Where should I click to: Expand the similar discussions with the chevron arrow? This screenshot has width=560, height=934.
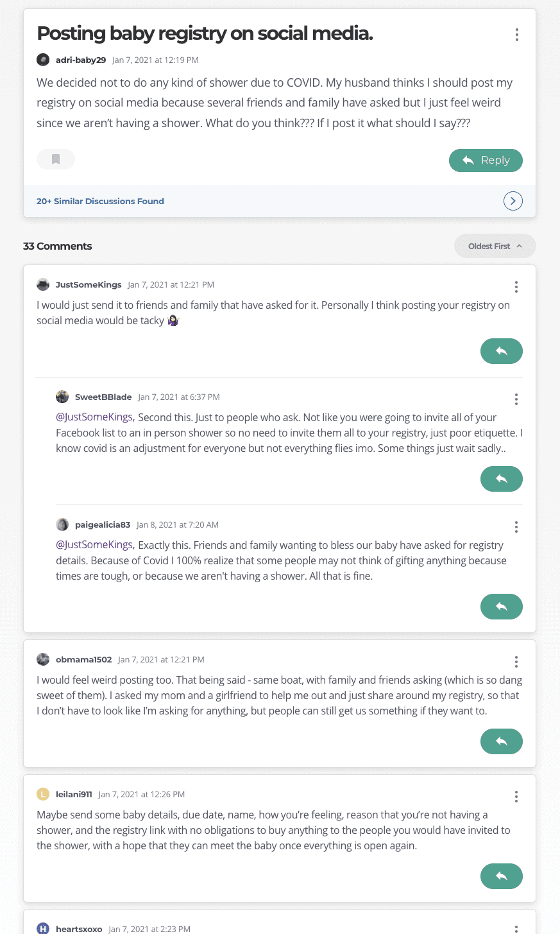(x=513, y=201)
